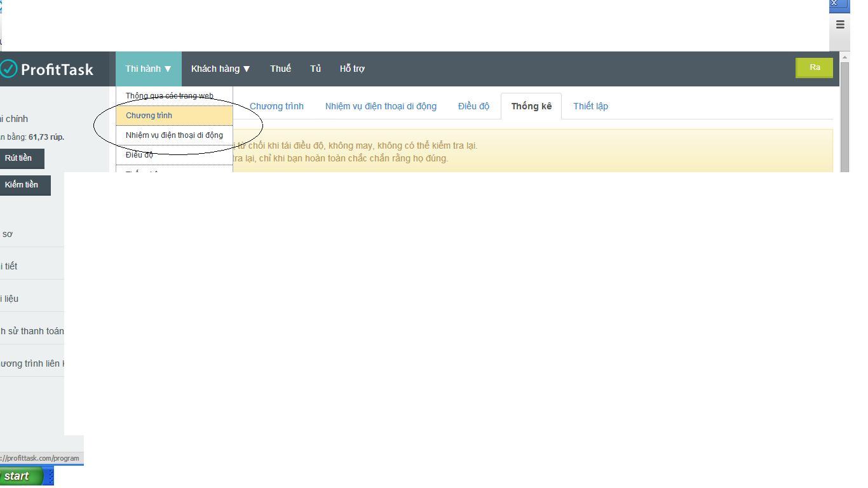Click the page scrollbar up arrow
Viewport: 868px width, 488px height.
pyautogui.click(x=844, y=57)
